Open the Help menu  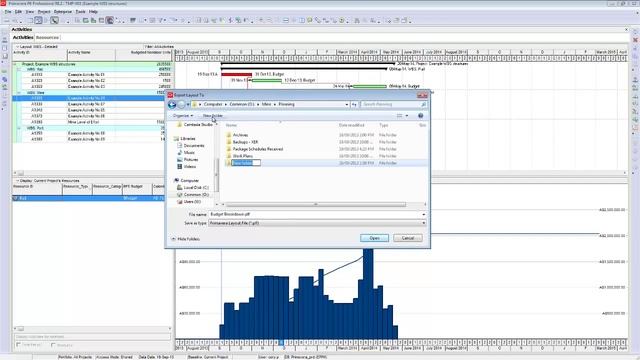(93, 12)
